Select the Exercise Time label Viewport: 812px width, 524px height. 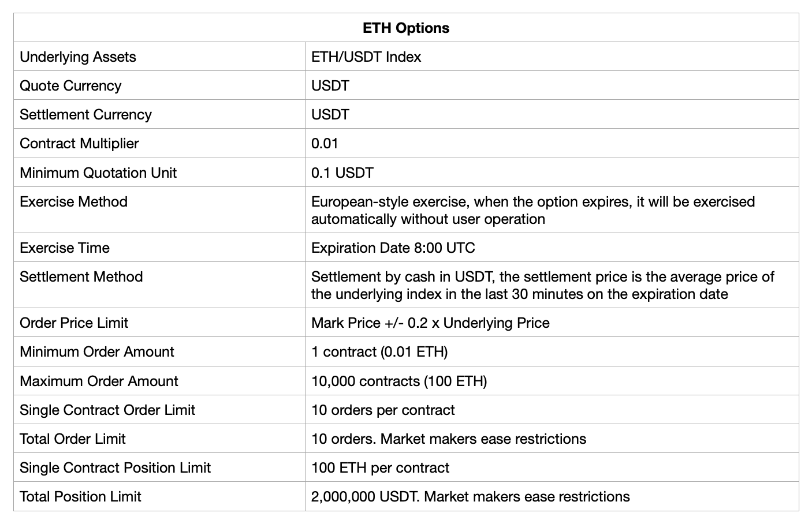pos(65,248)
